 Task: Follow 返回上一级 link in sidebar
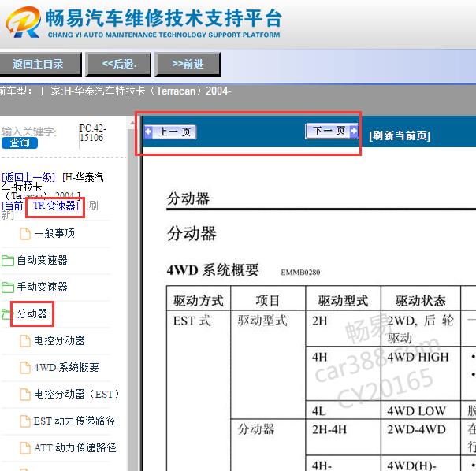click(28, 177)
